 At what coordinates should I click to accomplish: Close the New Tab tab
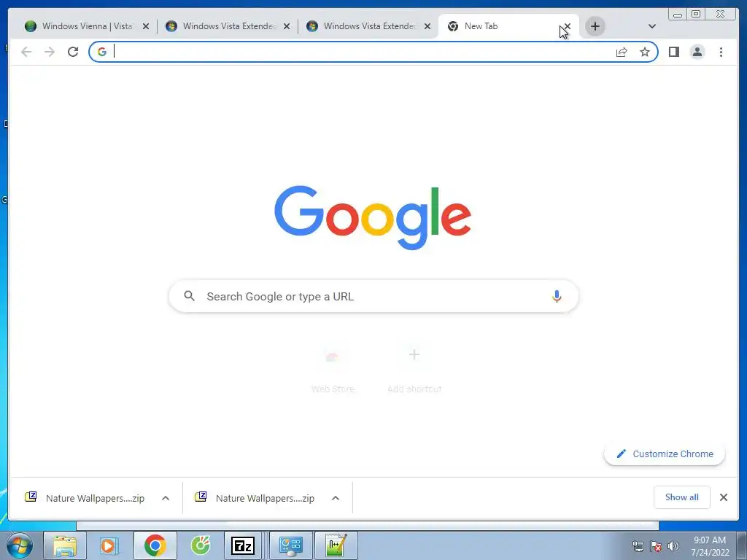pyautogui.click(x=567, y=27)
